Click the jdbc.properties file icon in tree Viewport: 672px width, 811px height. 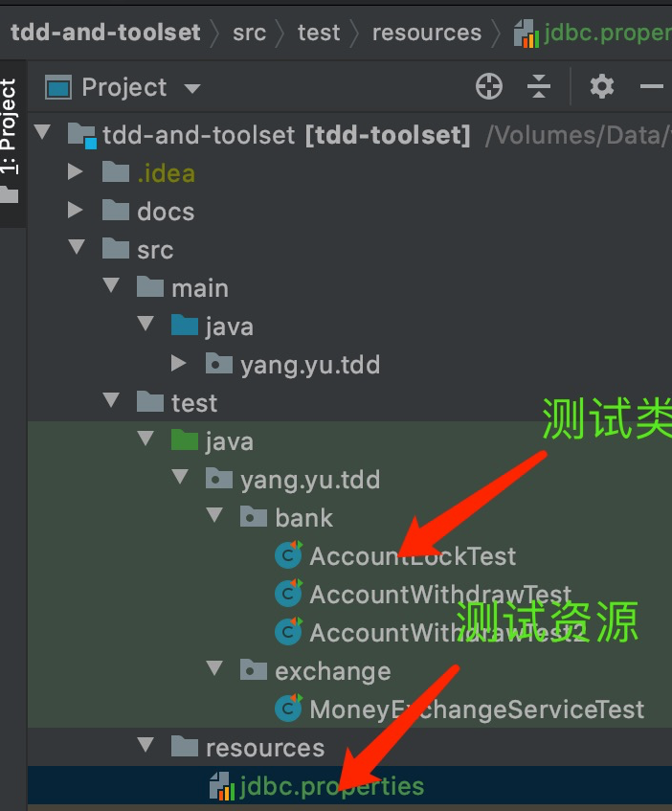(x=218, y=785)
